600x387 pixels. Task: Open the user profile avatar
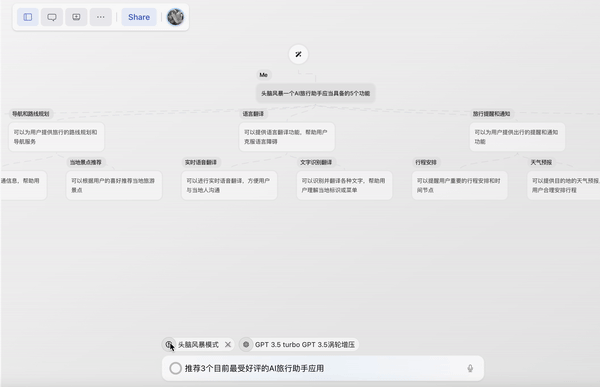click(x=175, y=17)
